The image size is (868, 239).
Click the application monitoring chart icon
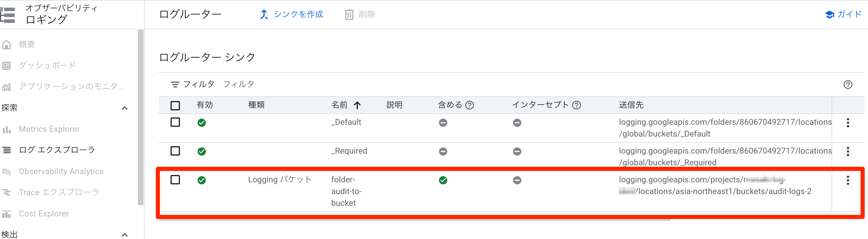(6, 87)
